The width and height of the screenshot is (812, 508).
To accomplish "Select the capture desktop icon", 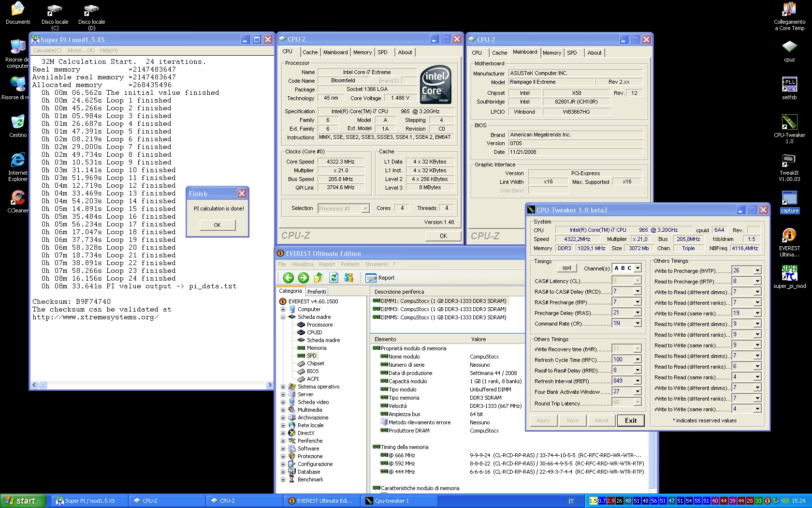I will click(789, 202).
